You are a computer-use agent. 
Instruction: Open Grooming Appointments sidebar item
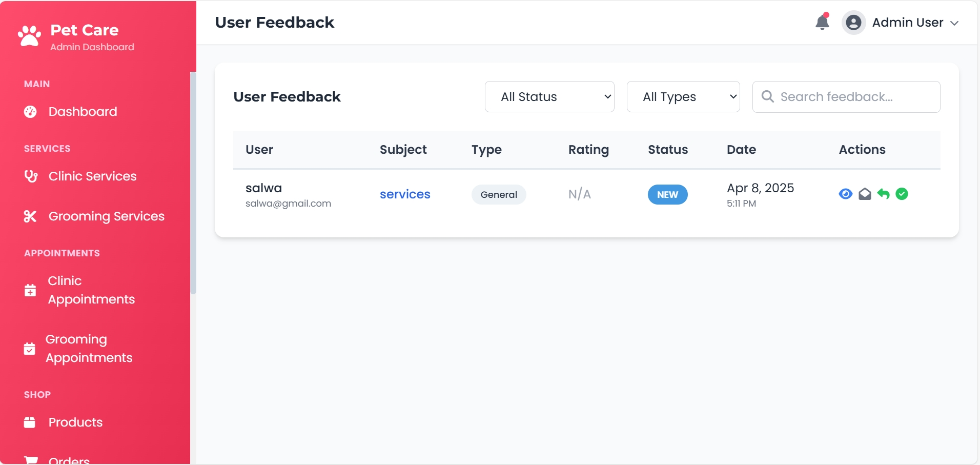[89, 349]
